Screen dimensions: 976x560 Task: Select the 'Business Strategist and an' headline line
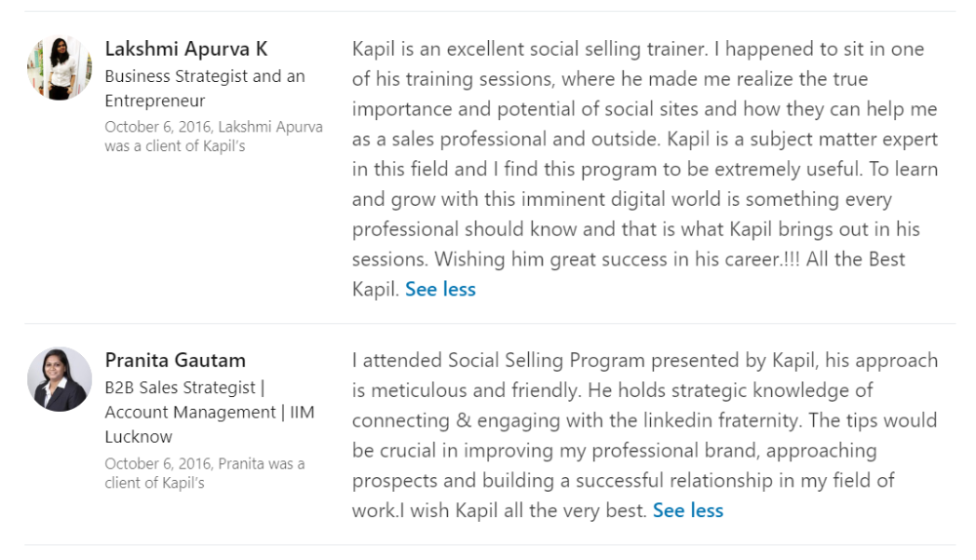point(205,76)
